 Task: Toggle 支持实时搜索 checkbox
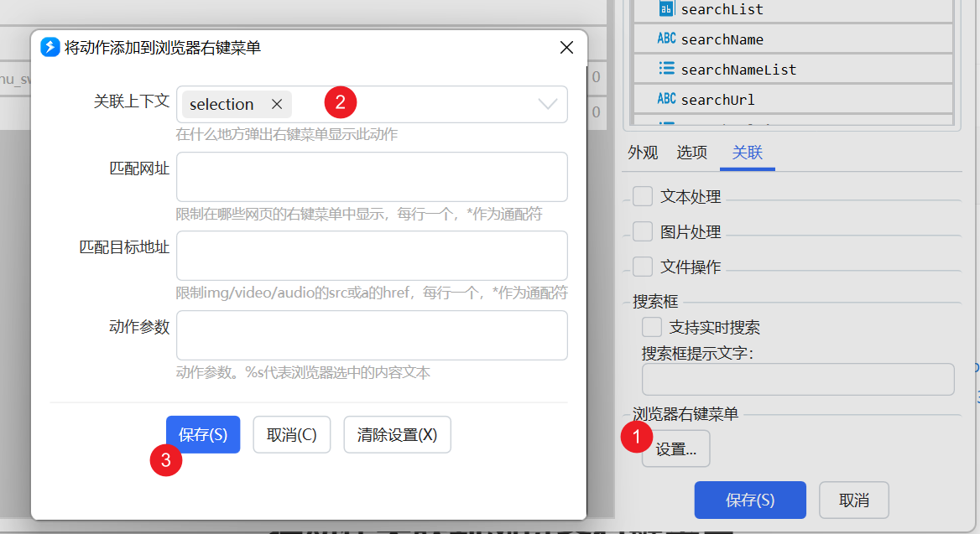651,327
